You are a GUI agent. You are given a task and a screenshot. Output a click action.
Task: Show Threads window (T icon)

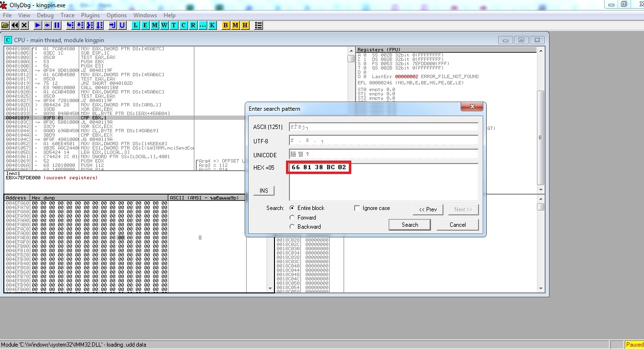pyautogui.click(x=174, y=25)
